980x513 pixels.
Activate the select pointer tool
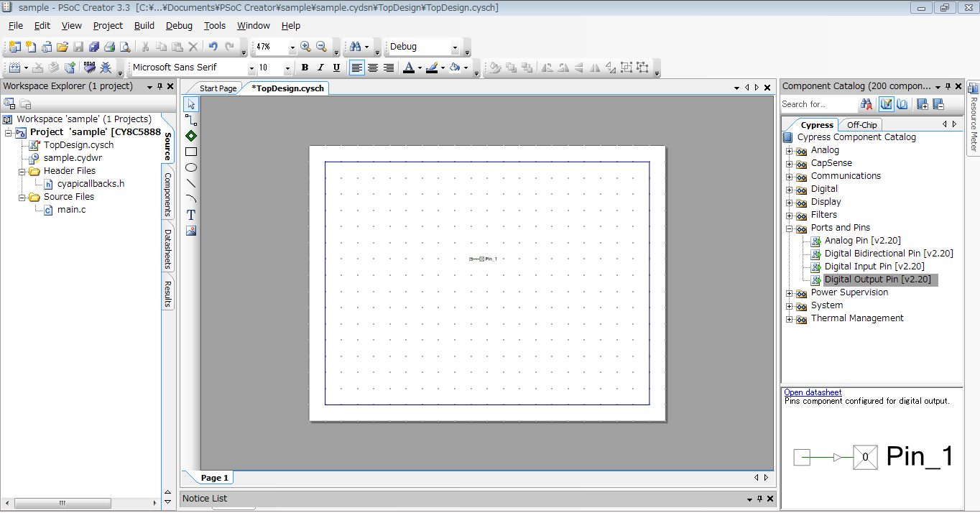coord(191,105)
